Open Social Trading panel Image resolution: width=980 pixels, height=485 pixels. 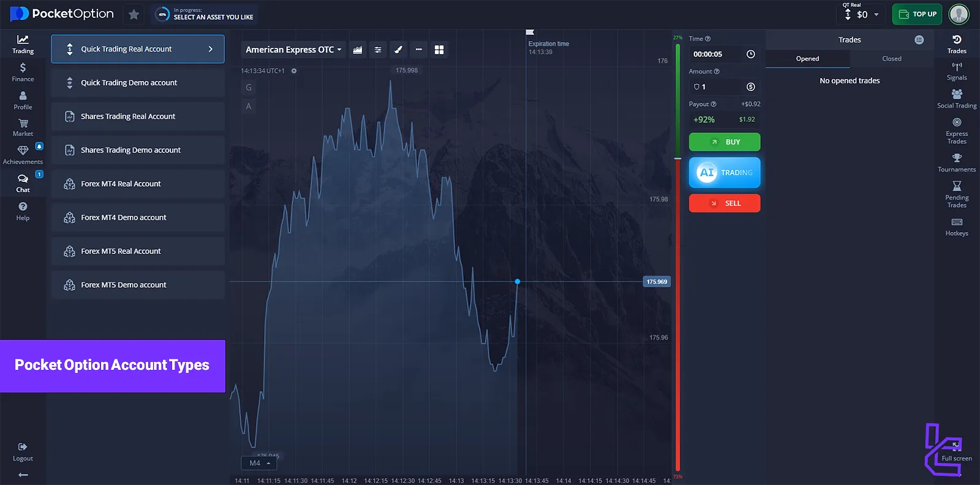pos(957,99)
